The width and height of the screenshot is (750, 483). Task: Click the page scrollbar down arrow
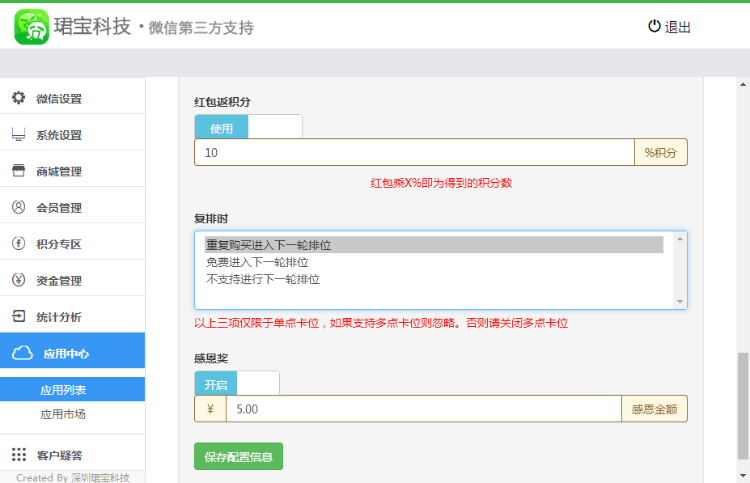pyautogui.click(x=743, y=475)
